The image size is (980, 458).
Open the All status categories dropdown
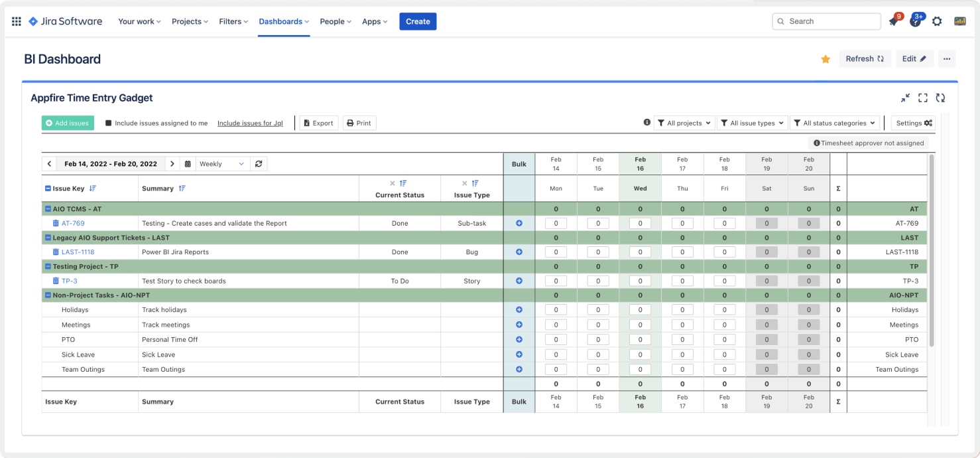[835, 123]
